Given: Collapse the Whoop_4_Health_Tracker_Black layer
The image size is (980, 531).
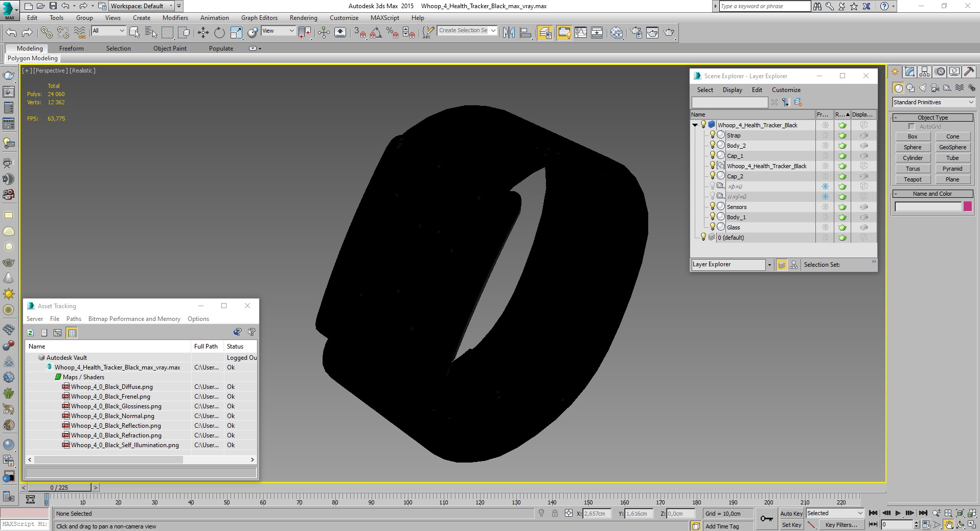Looking at the screenshot, I should coord(695,125).
